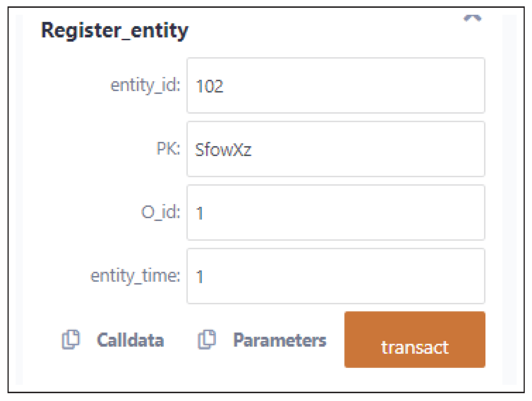Click the entity_id field label
This screenshot has height=401, width=532.
pos(145,86)
